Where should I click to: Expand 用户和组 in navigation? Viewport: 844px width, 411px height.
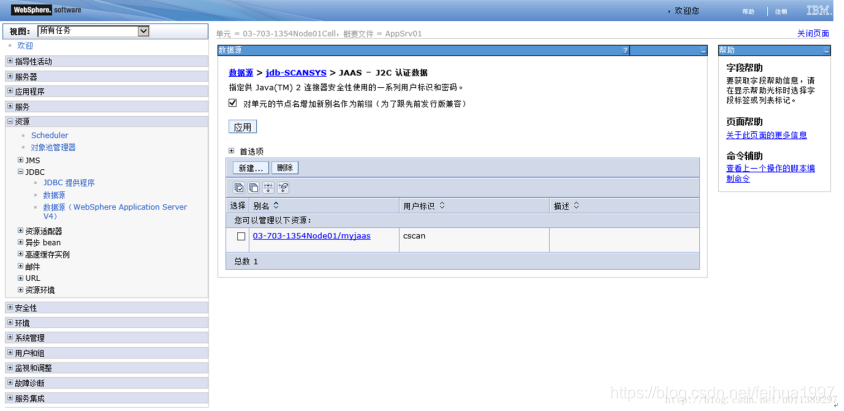coord(10,353)
